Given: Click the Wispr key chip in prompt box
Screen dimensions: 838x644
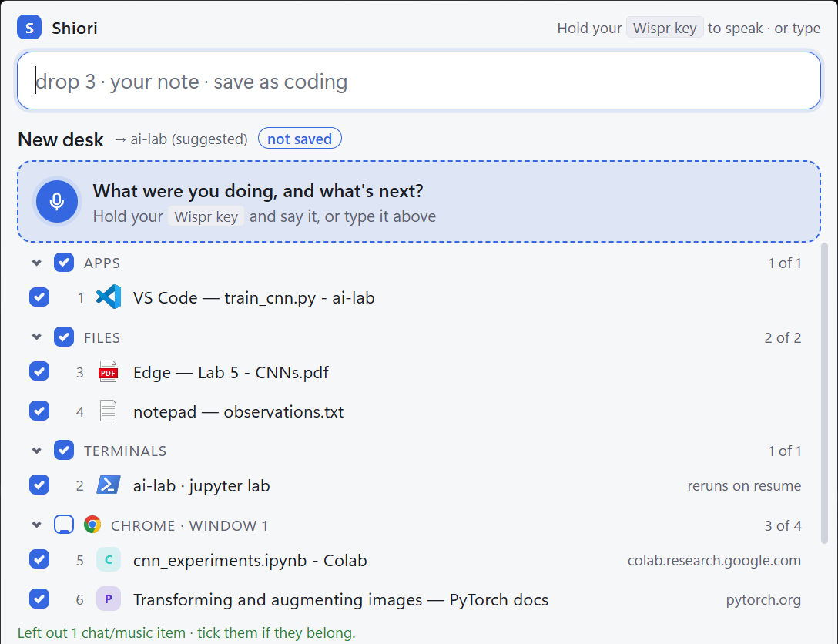Looking at the screenshot, I should pos(206,216).
